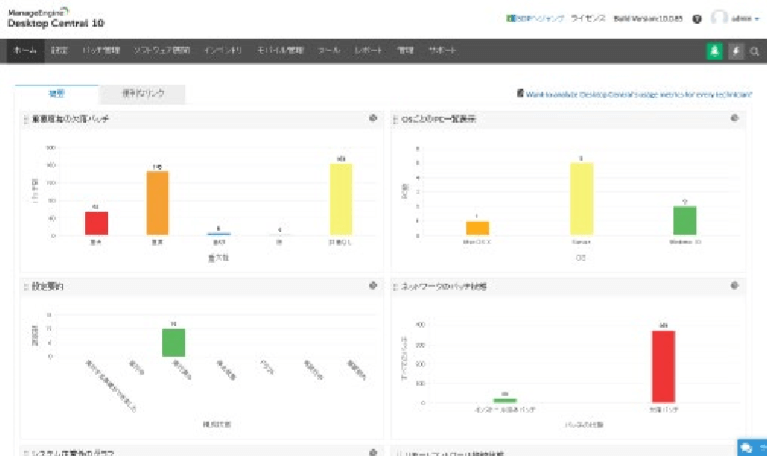The width and height of the screenshot is (767, 456).
Task: Click drag handle of OSごとのPC一覧表示 panel
Action: click(x=395, y=119)
